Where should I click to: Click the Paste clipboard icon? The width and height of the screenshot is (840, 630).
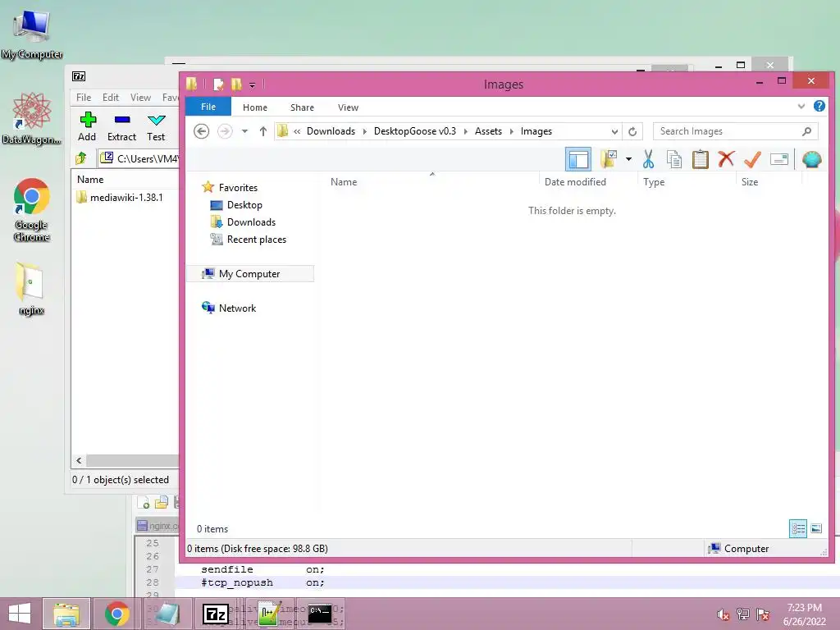(x=701, y=159)
